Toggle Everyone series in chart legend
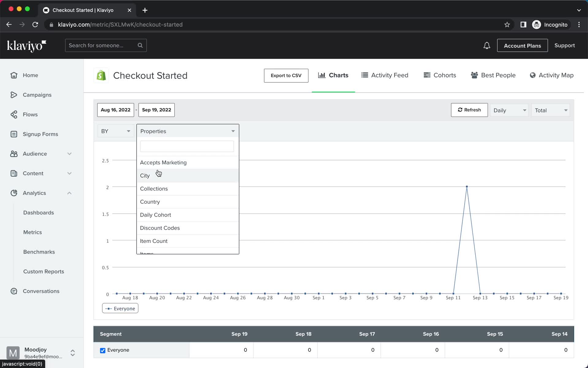Image resolution: width=588 pixels, height=368 pixels. point(120,309)
